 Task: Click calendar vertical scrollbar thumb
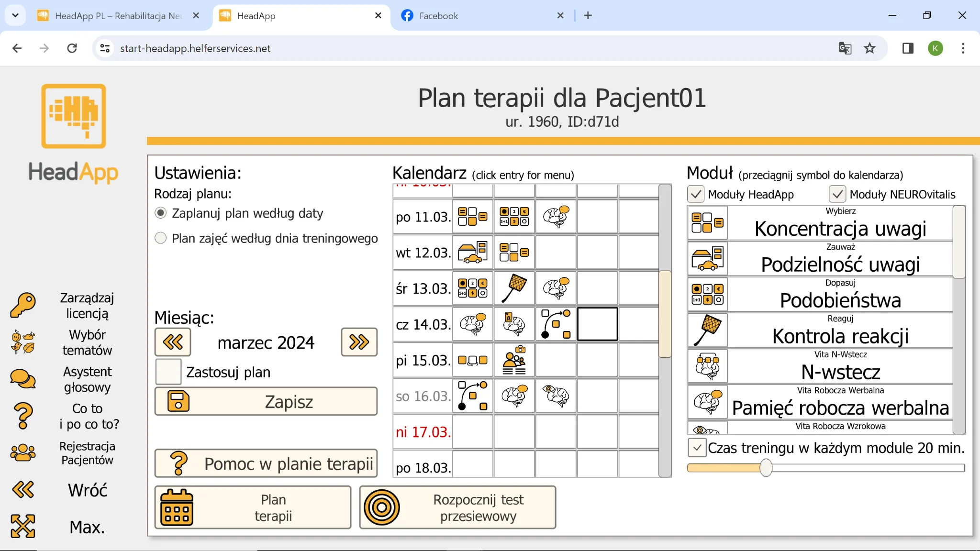665,314
